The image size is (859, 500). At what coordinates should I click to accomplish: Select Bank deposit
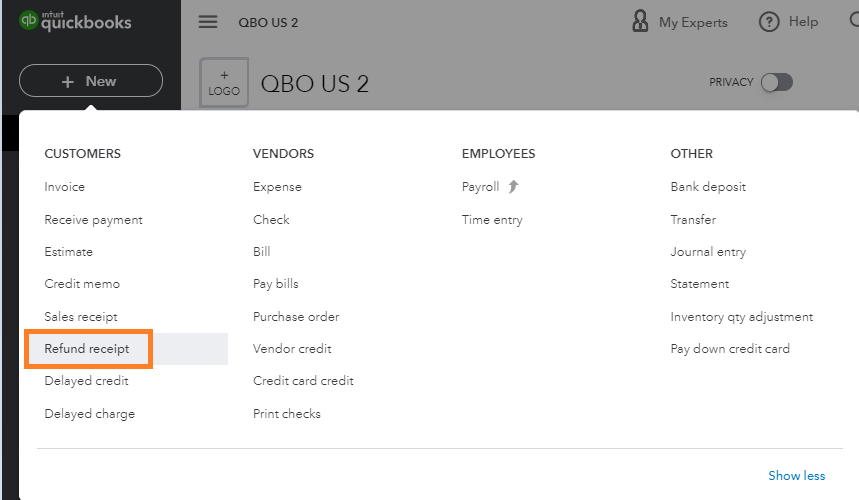pyautogui.click(x=708, y=187)
